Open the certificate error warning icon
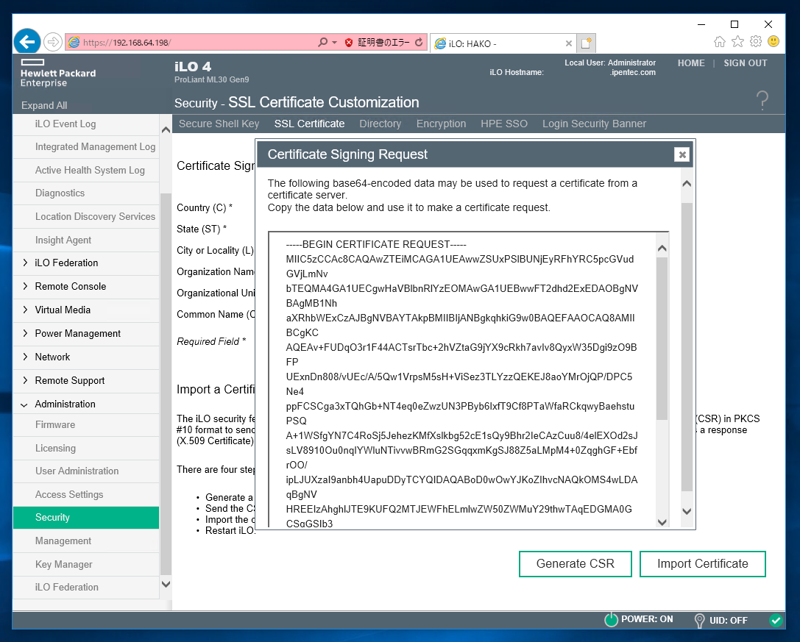This screenshot has height=642, width=800. click(x=349, y=42)
